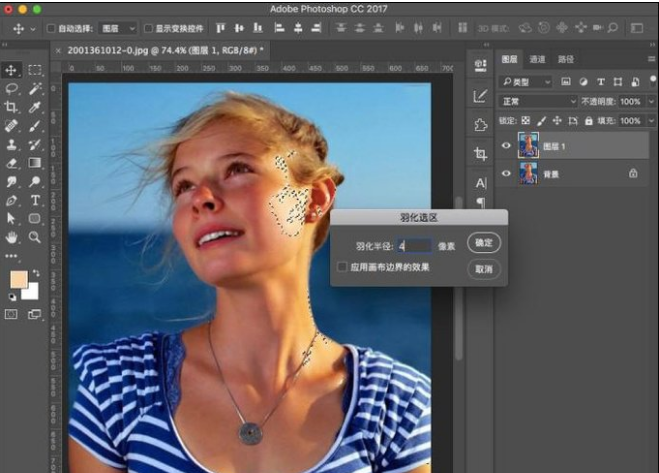This screenshot has width=659, height=473.
Task: Switch to the 路径 tab
Action: [x=566, y=60]
